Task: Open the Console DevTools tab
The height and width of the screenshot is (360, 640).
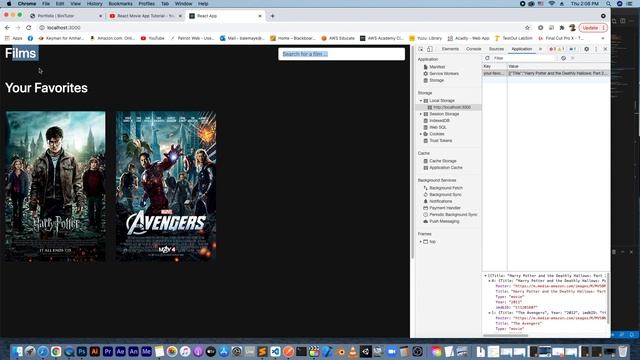Action: (473, 49)
